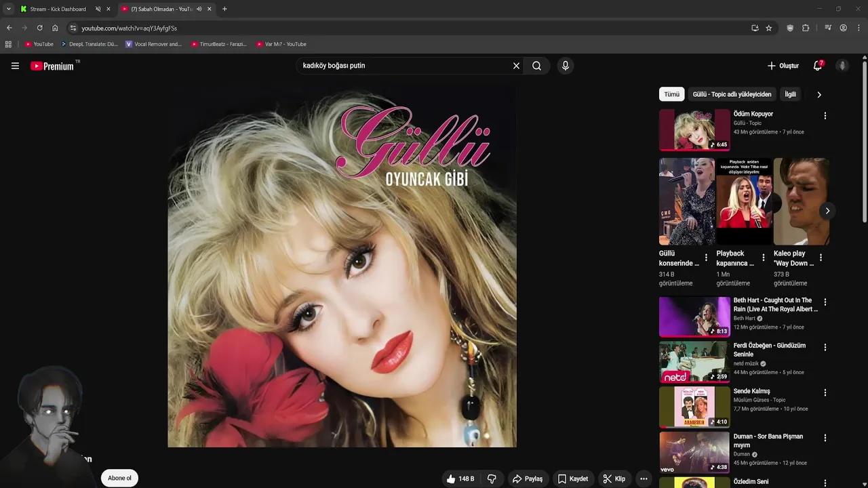This screenshot has width=868, height=488.
Task: Open options for Özledim Seni video
Action: coord(825,483)
